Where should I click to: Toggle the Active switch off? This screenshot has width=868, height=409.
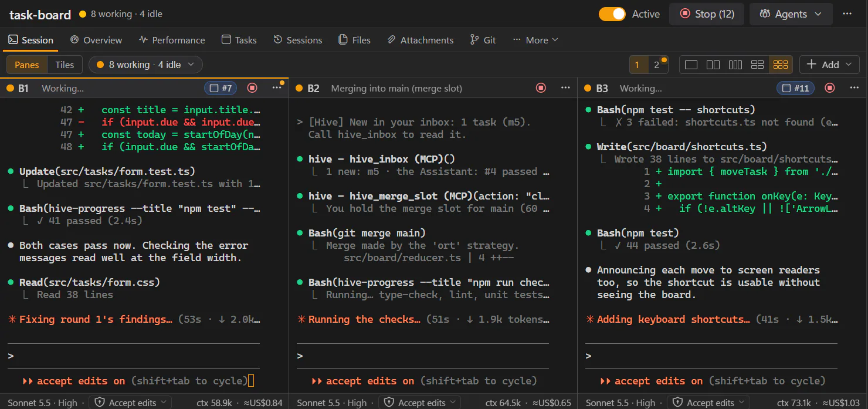tap(612, 14)
